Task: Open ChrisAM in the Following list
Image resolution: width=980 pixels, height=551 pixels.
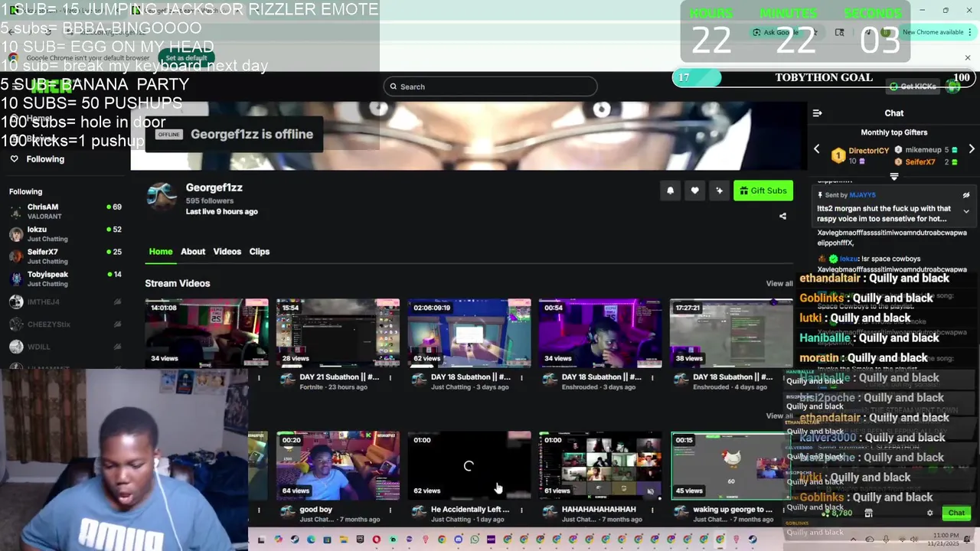Action: point(65,212)
